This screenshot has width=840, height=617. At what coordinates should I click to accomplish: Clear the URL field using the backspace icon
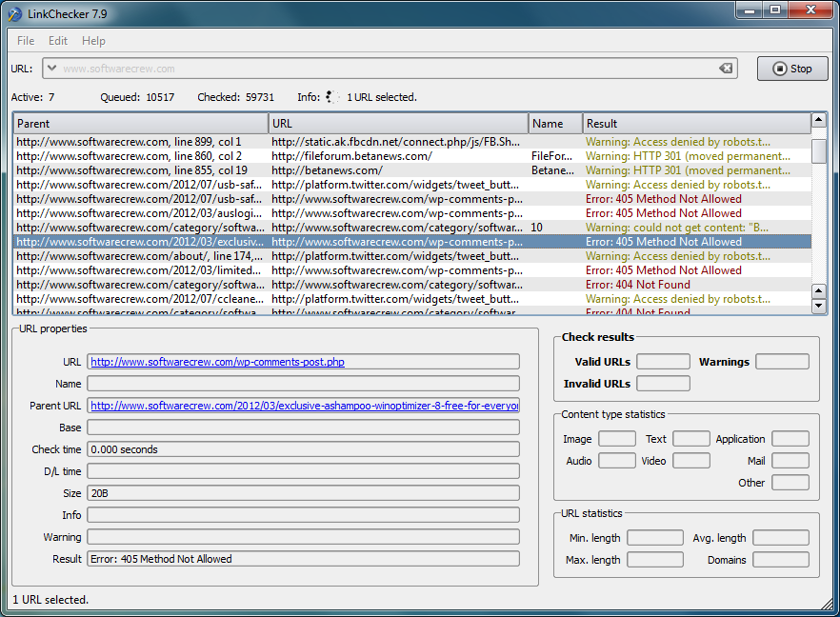pos(726,68)
